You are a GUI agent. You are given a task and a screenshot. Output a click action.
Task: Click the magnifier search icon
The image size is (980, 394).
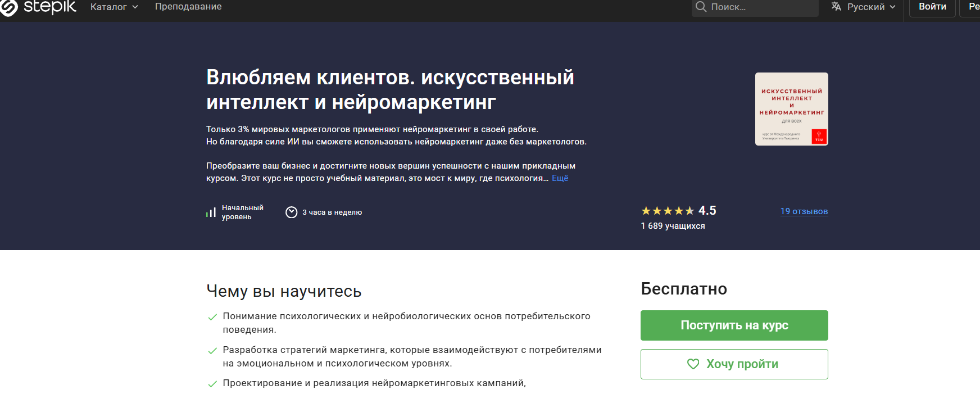click(701, 7)
